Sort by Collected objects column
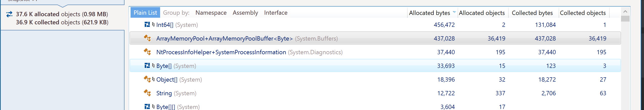 (x=583, y=13)
